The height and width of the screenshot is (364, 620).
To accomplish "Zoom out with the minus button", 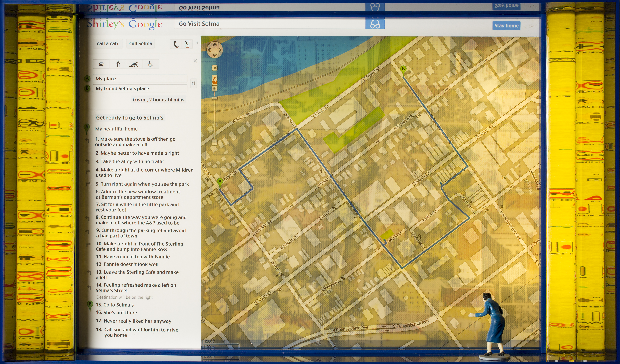I will [x=215, y=142].
